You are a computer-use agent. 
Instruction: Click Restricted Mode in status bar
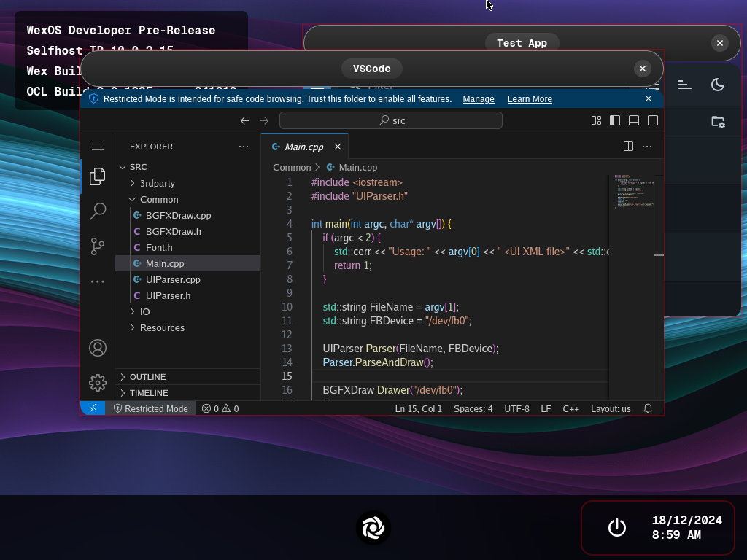tap(150, 408)
